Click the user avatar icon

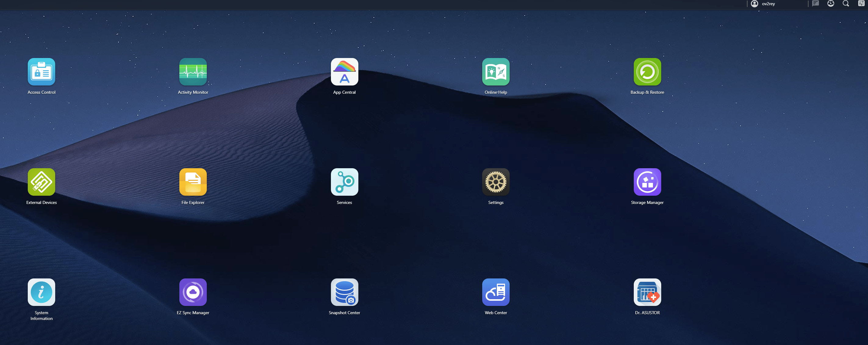[x=755, y=4]
